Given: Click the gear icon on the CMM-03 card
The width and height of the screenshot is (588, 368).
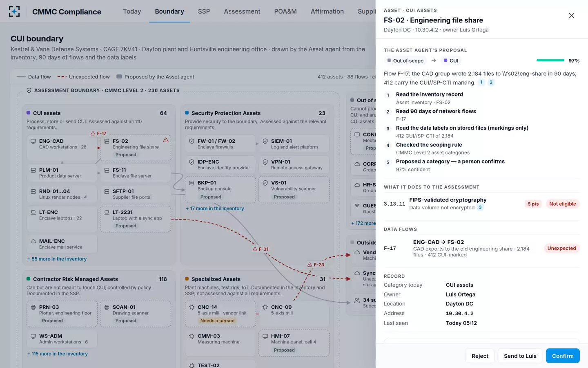Looking at the screenshot, I should (x=192, y=336).
